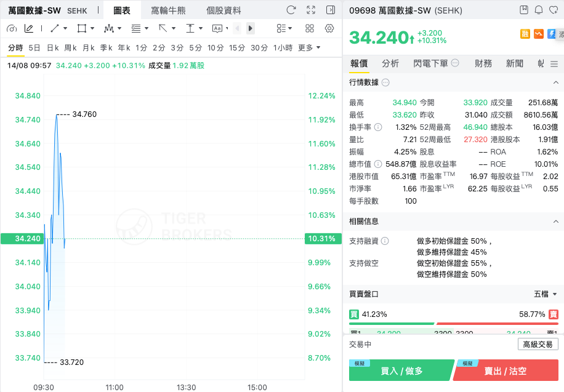Select the 報價 tab
This screenshot has height=392, width=564.
click(359, 63)
